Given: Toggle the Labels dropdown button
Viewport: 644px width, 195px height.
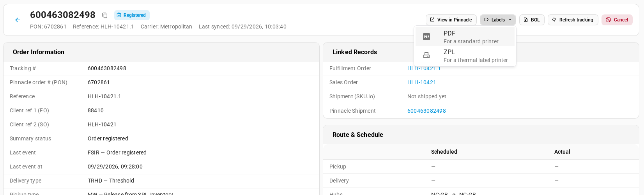Looking at the screenshot, I should (x=498, y=20).
